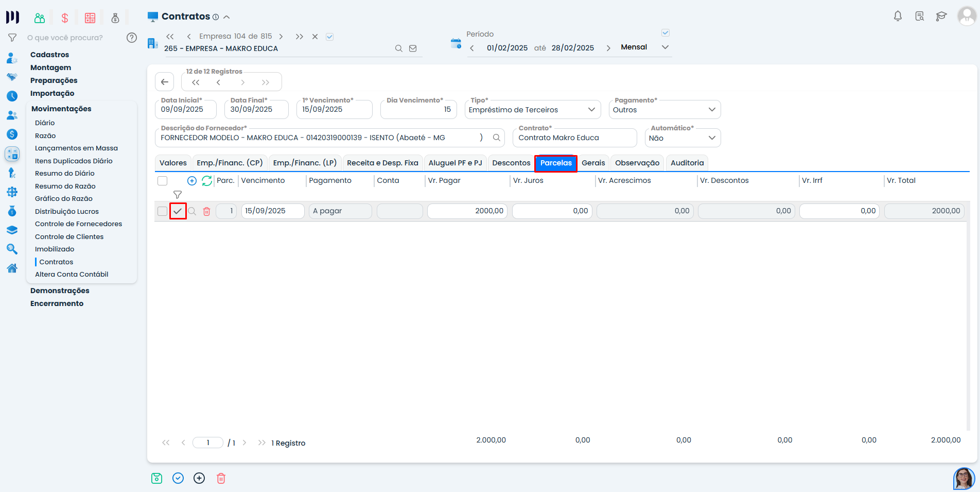
Task: Expand the Pagamento dropdown showing Outros
Action: [x=664, y=110]
